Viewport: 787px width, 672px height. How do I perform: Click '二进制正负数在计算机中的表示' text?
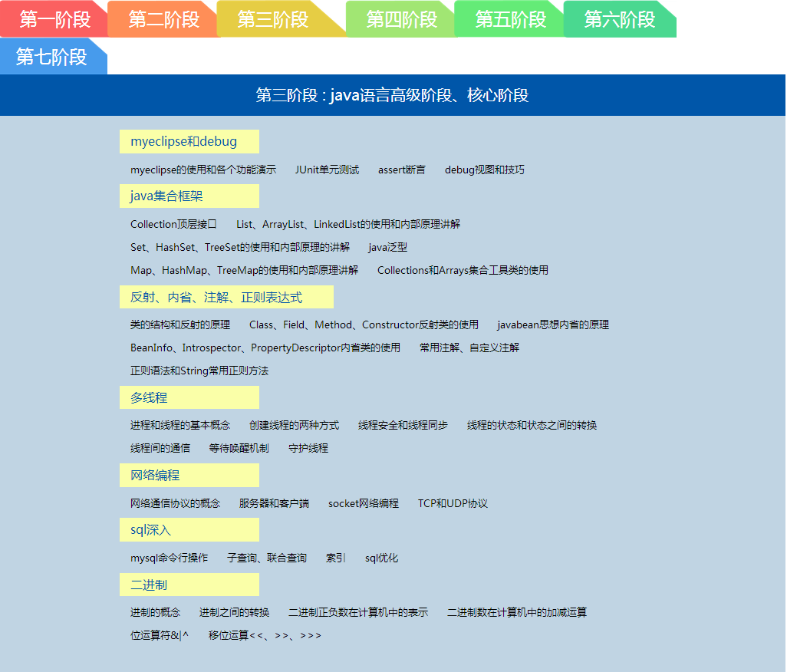tap(358, 612)
